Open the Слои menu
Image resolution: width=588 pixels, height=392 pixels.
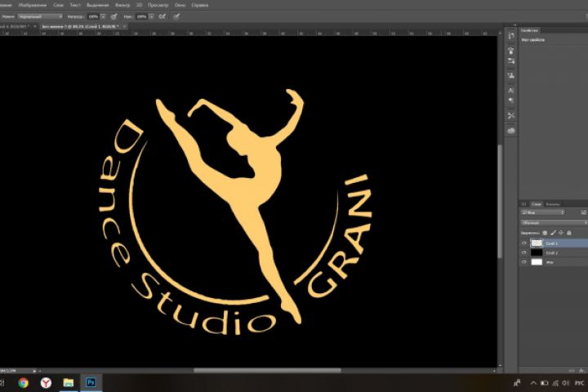(59, 5)
